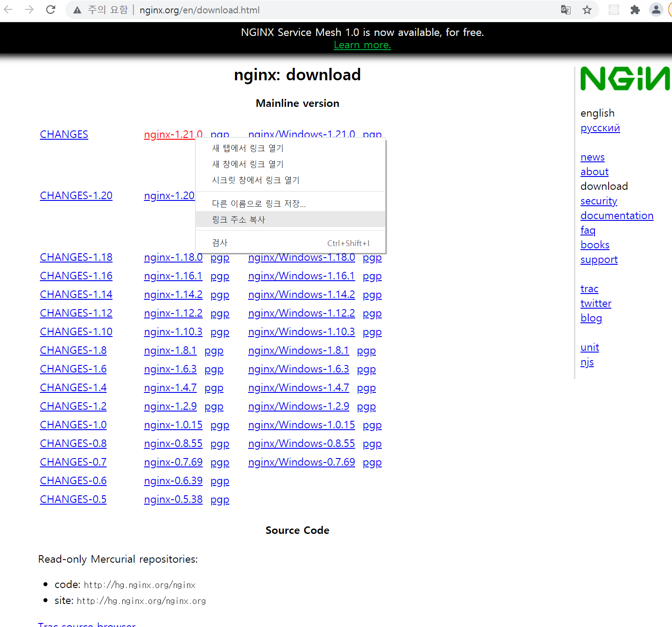Open the about sidebar link
This screenshot has height=627, width=672.
click(594, 172)
